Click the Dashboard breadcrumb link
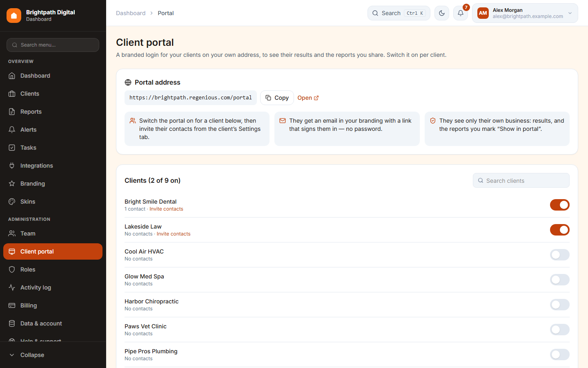Image resolution: width=588 pixels, height=368 pixels. 131,13
